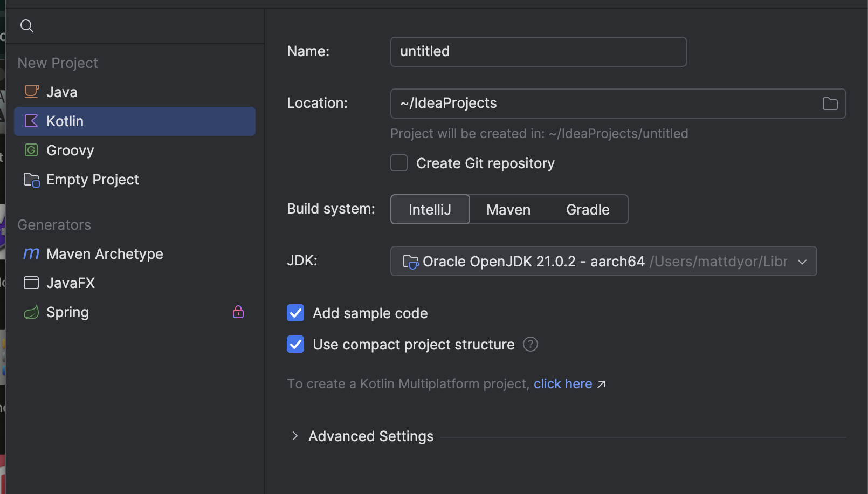Uncheck Use compact project structure
Screen dimensions: 868x494
click(295, 344)
